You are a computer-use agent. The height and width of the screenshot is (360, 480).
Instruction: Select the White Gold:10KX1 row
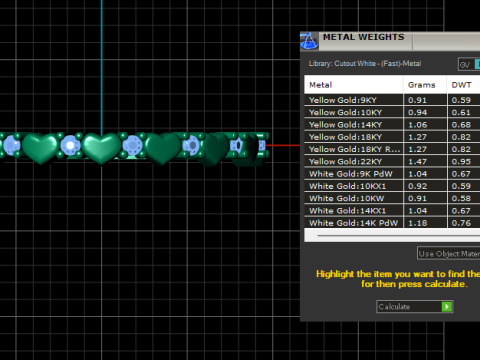point(392,186)
